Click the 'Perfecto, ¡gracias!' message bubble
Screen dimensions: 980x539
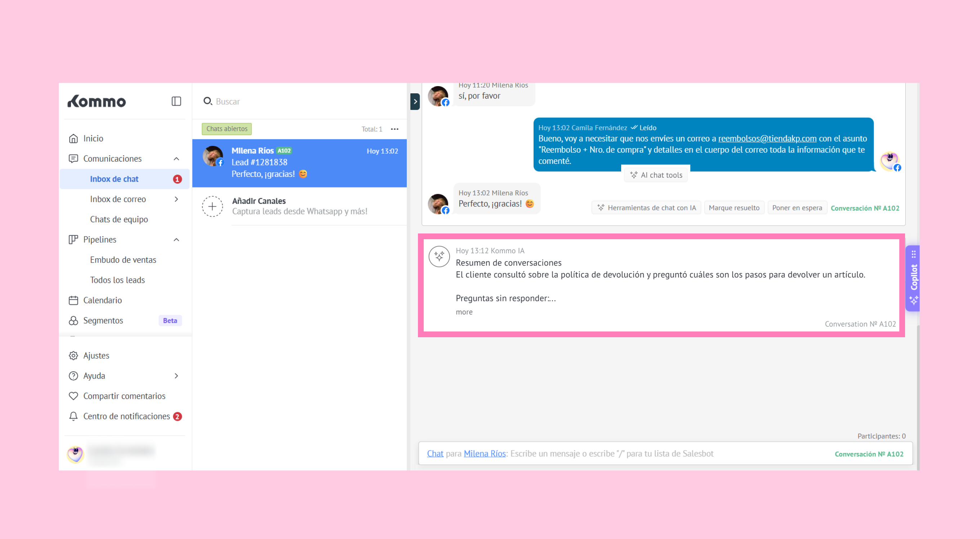pyautogui.click(x=496, y=199)
